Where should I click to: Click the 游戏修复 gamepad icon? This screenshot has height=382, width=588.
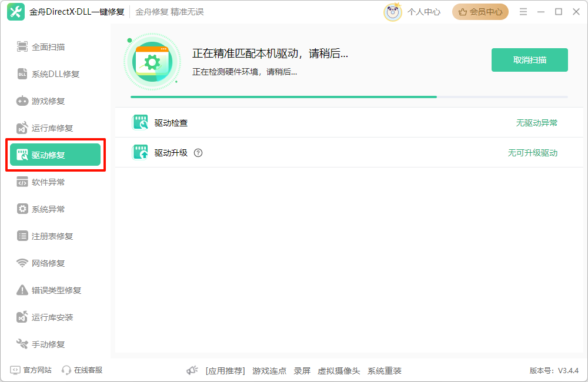click(22, 101)
